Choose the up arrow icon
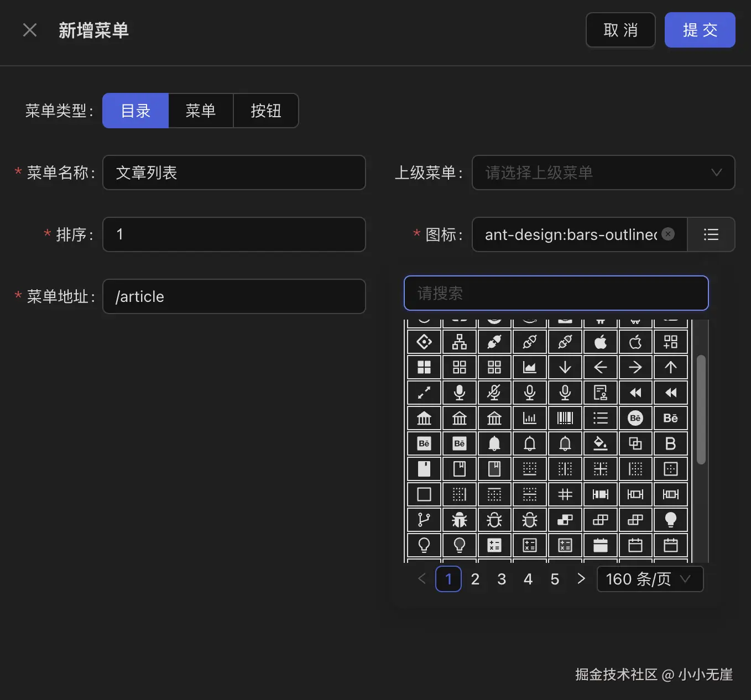 pyautogui.click(x=671, y=367)
